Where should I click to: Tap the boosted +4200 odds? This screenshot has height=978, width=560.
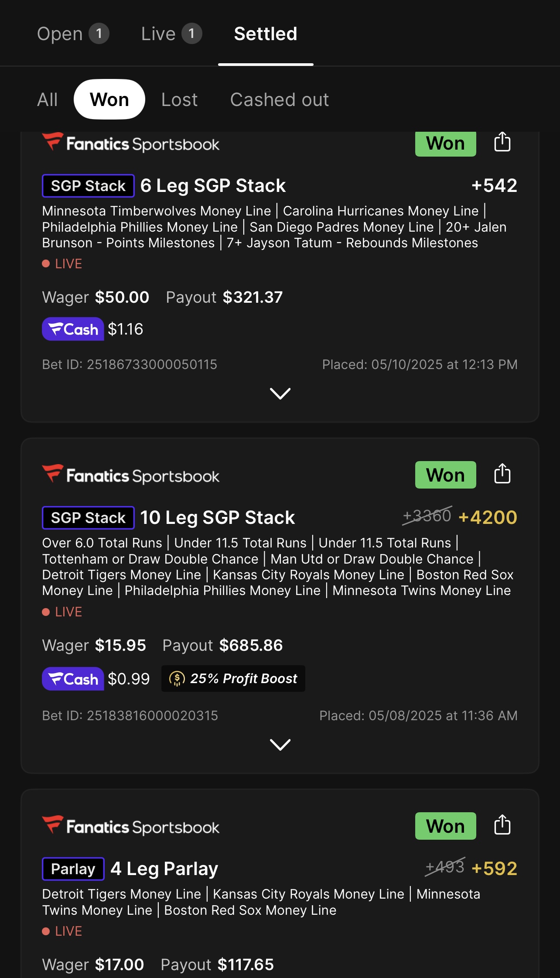click(488, 517)
